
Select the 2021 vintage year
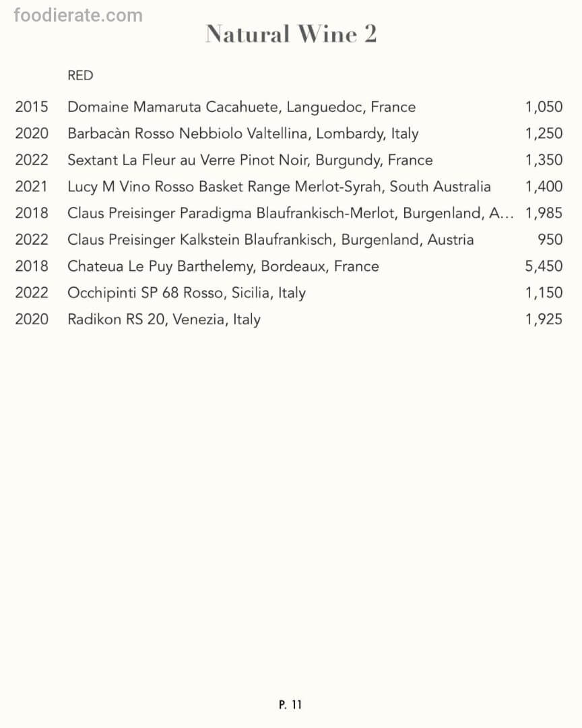coord(32,187)
